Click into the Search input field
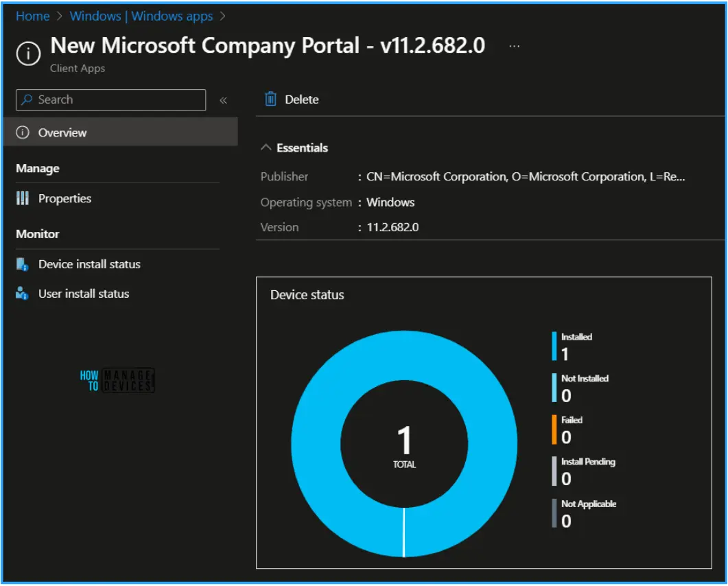This screenshot has height=586, width=728. (x=110, y=99)
